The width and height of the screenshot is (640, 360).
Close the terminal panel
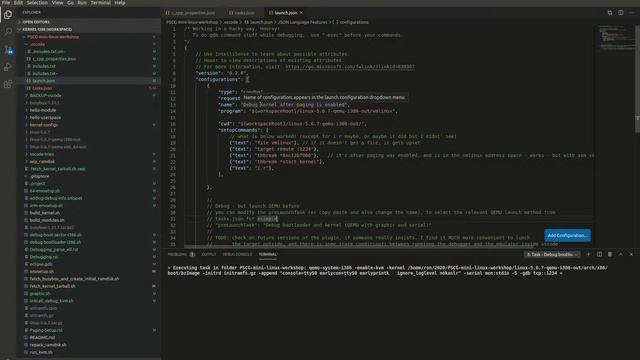631,254
